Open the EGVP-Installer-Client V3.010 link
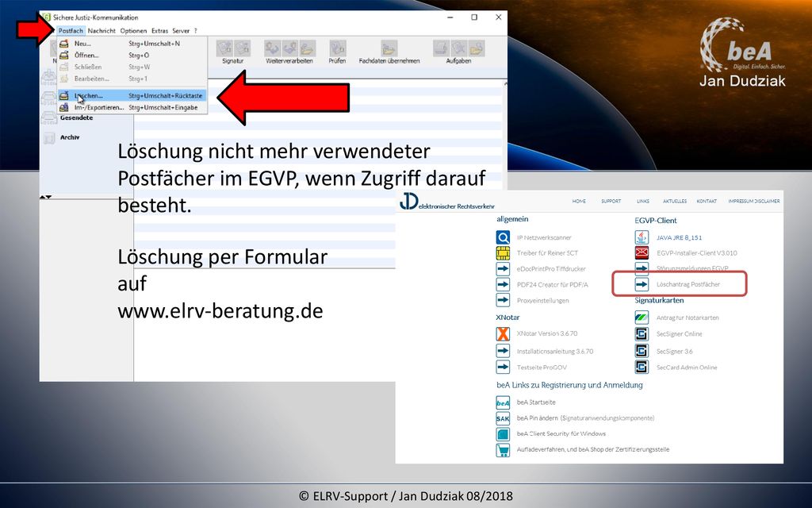This screenshot has width=812, height=508. click(x=696, y=253)
